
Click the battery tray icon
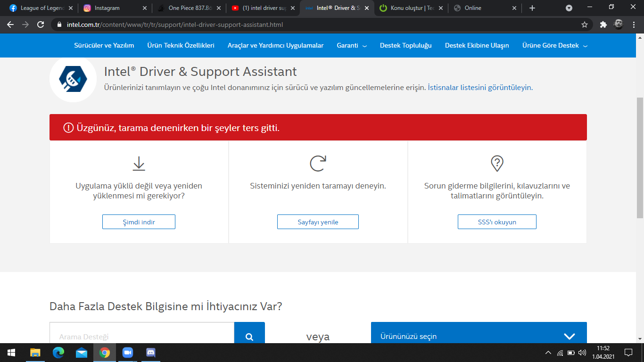pyautogui.click(x=571, y=353)
